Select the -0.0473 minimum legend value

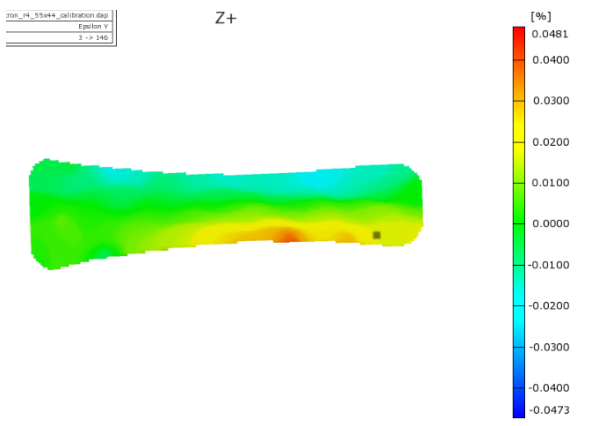pyautogui.click(x=549, y=410)
